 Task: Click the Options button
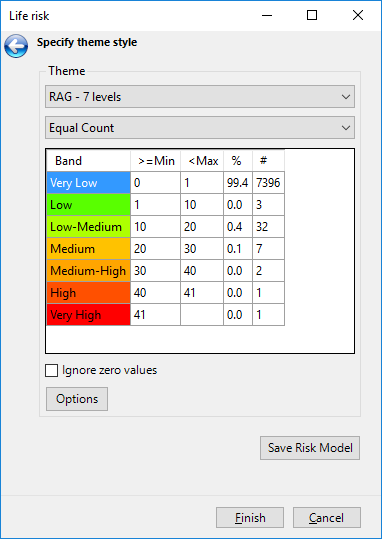coord(77,399)
